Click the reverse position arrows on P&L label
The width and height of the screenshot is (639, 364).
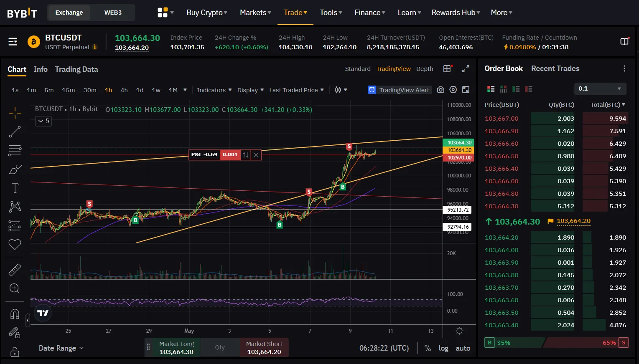(246, 155)
